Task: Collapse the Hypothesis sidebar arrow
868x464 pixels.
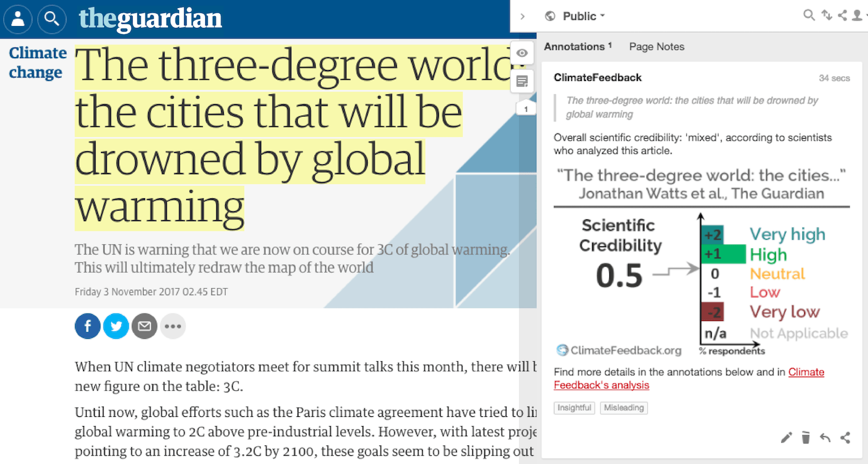Action: coord(523,17)
